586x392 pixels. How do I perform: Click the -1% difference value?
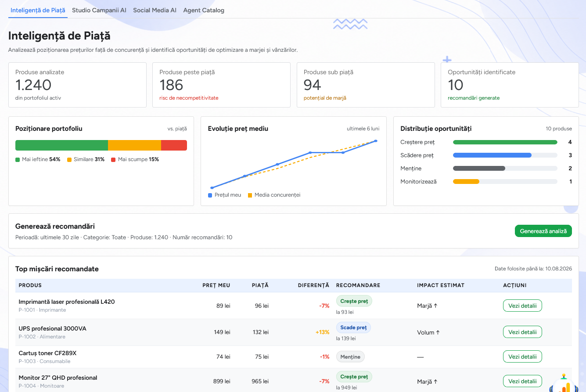coord(324,357)
